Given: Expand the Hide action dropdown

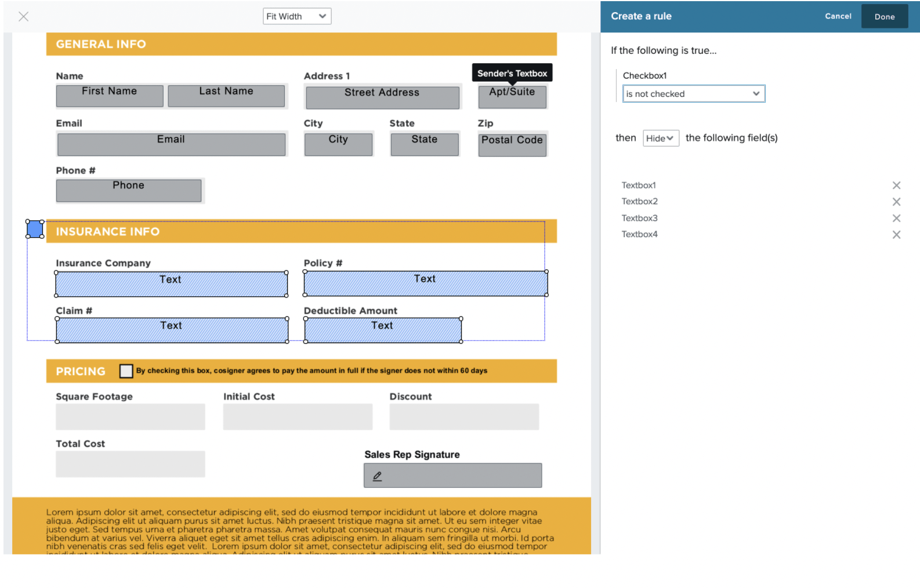Looking at the screenshot, I should pos(660,138).
